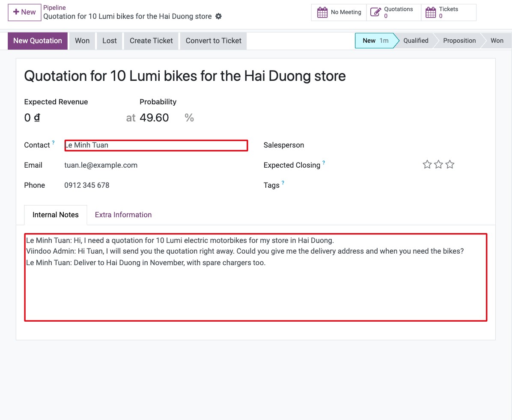Open the Contact dropdown field Le Minh Tuan
The image size is (512, 420).
(x=156, y=145)
